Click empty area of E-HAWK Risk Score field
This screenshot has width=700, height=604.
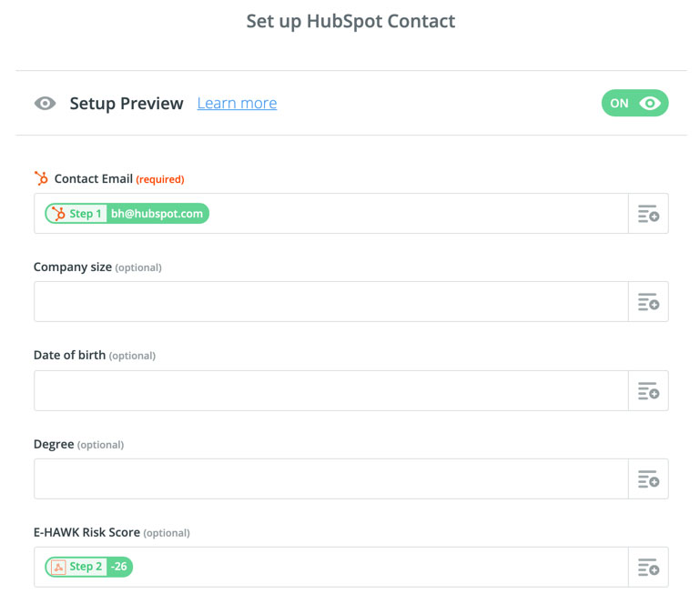(x=380, y=567)
